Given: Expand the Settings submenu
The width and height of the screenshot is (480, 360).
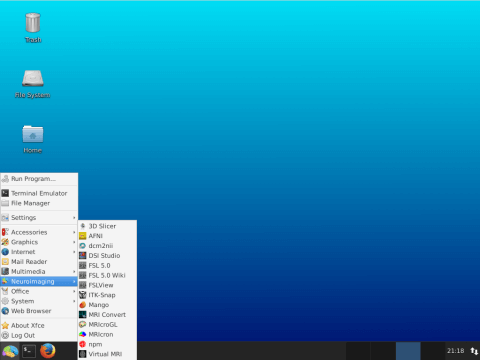Looking at the screenshot, I should pyautogui.click(x=39, y=218).
